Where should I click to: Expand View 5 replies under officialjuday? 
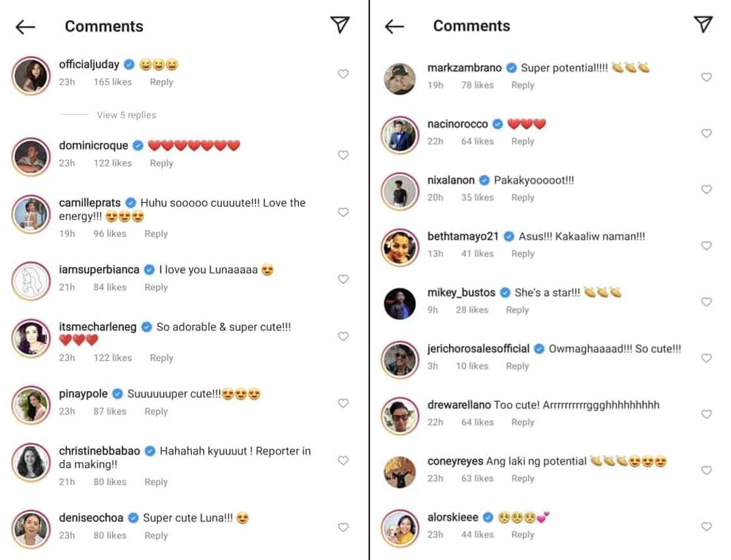click(x=127, y=115)
